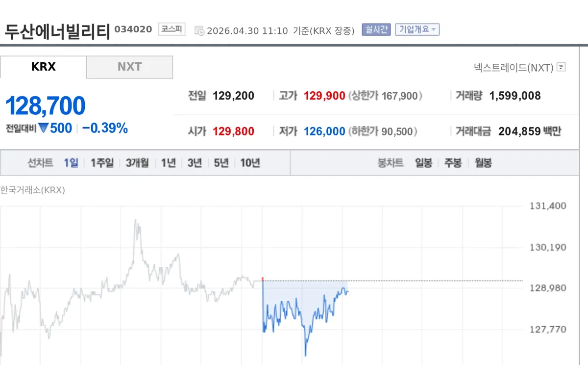Enable 실시간 real-time quotes
The image size is (588, 365).
375,29
